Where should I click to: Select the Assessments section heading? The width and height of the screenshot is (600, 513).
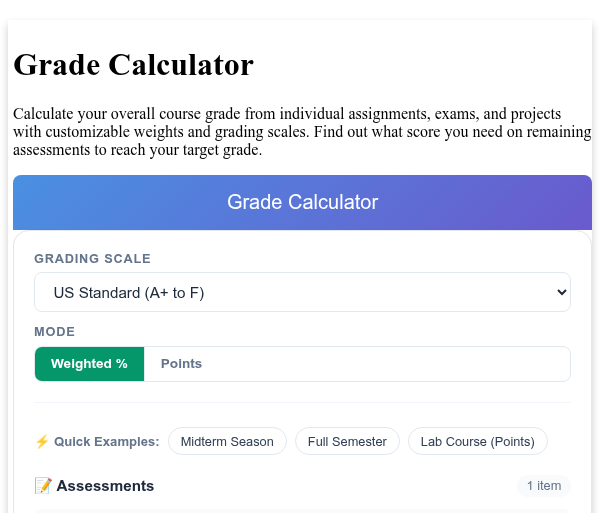coord(105,486)
